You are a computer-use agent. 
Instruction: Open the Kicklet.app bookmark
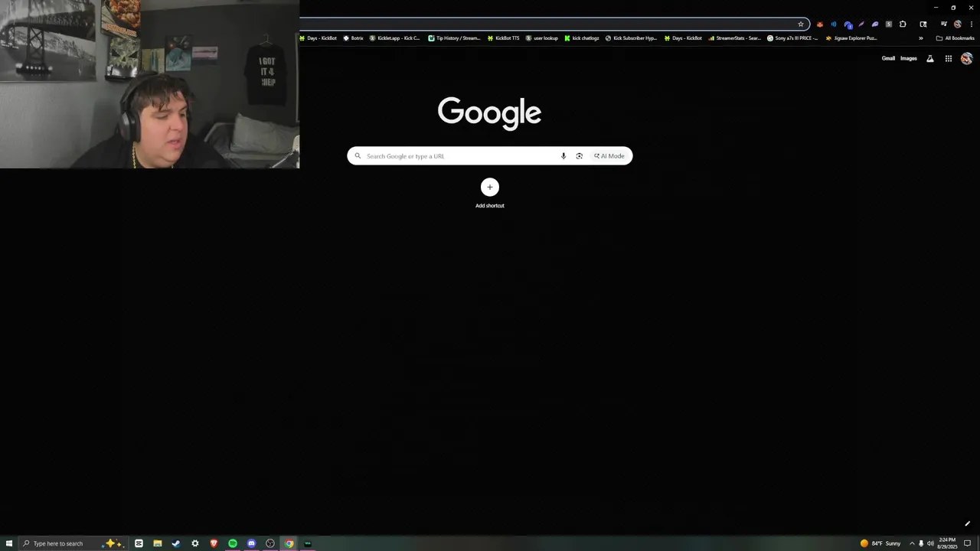click(395, 37)
